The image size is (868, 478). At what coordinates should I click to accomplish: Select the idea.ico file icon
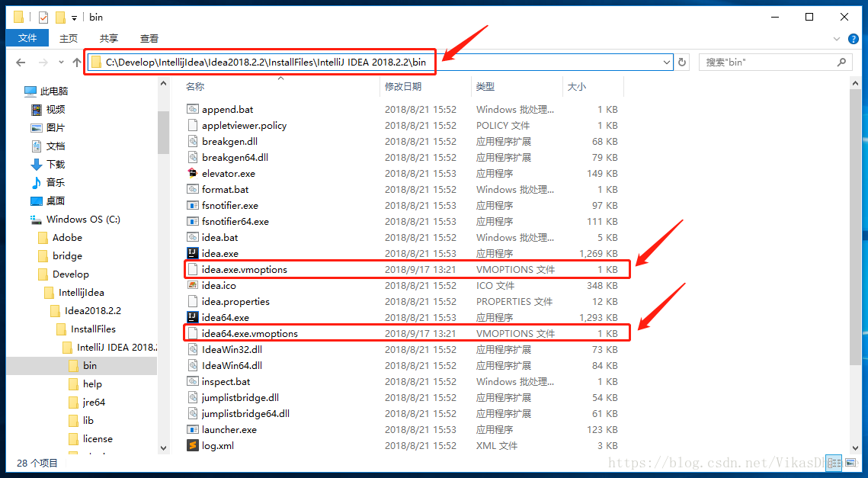point(193,285)
